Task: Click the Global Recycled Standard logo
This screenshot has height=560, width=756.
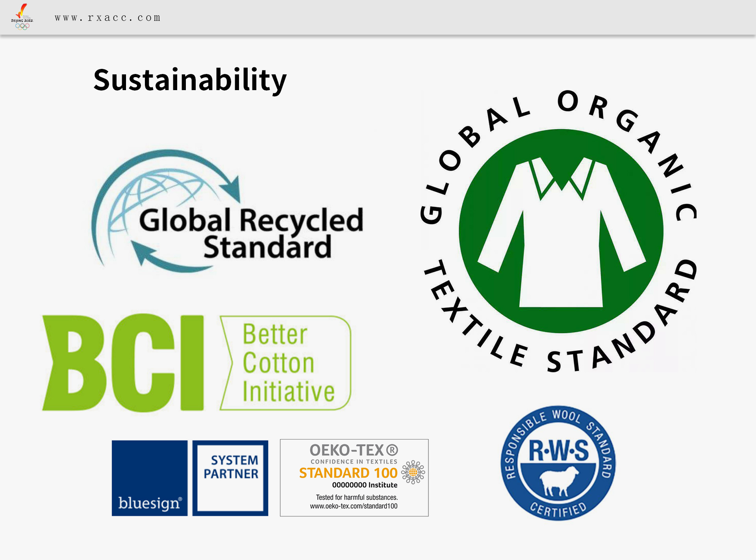Action: point(227,211)
